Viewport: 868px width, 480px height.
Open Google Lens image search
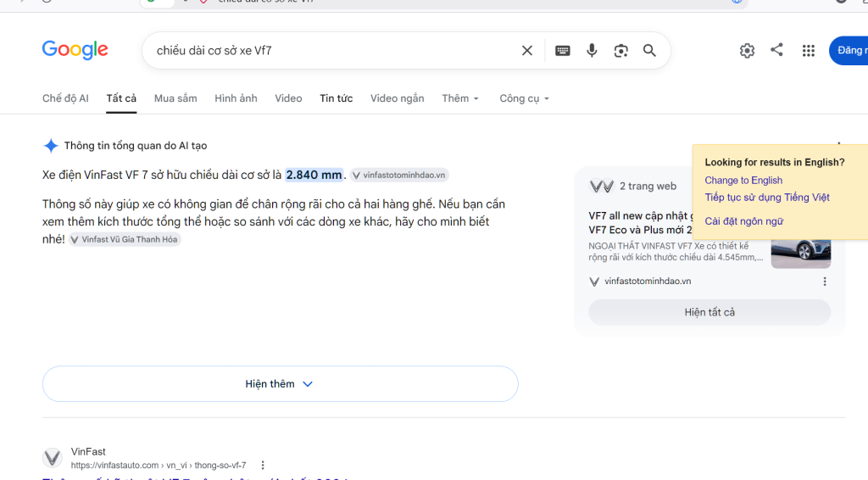621,50
